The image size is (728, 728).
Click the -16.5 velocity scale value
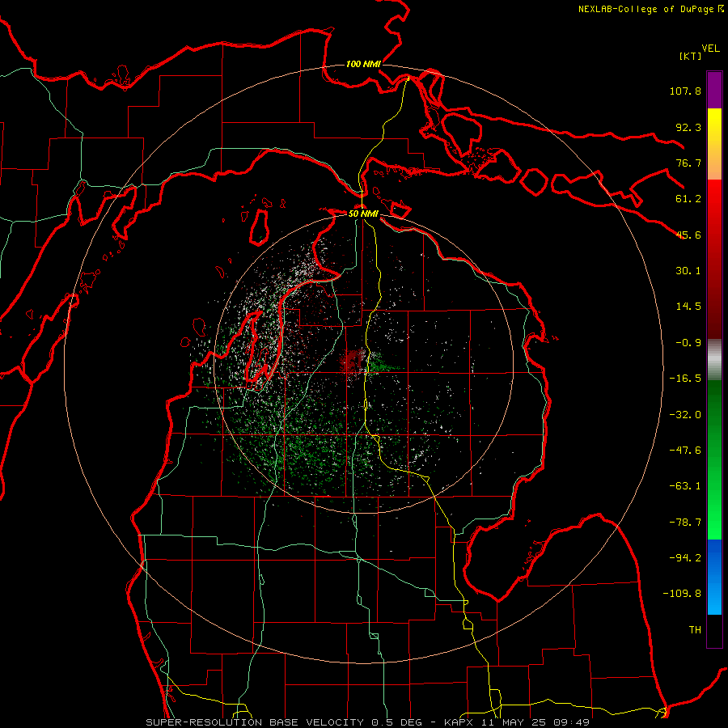coord(685,379)
